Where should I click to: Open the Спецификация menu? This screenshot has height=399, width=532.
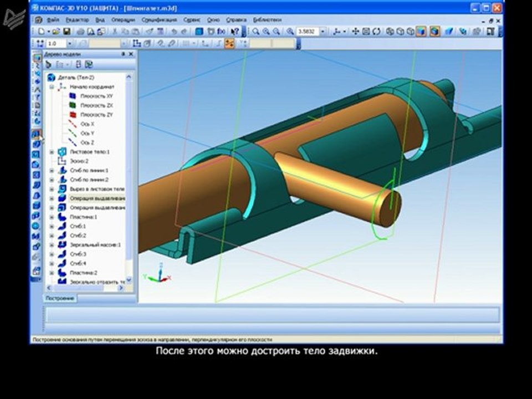click(x=159, y=20)
